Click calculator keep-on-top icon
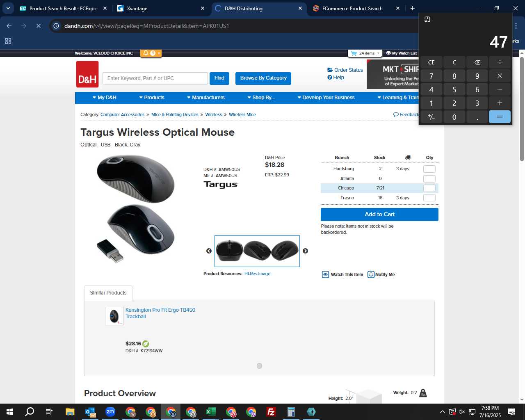The image size is (525, 420). [x=427, y=19]
